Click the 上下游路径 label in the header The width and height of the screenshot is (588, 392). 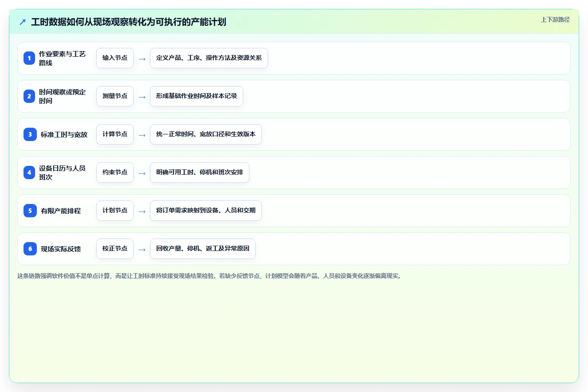(555, 20)
